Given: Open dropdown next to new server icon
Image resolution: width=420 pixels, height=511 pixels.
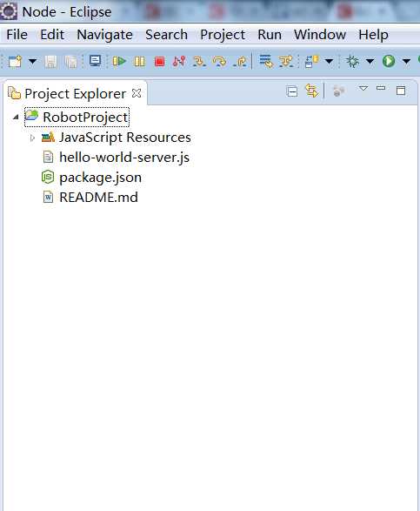Looking at the screenshot, I should 330,61.
